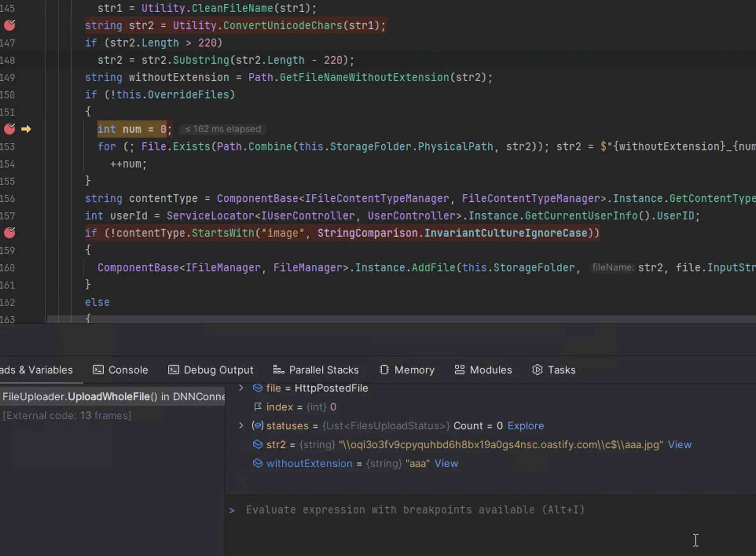Screen dimensions: 756x556
Task: Click the str2 variable object icon
Action: (257, 445)
